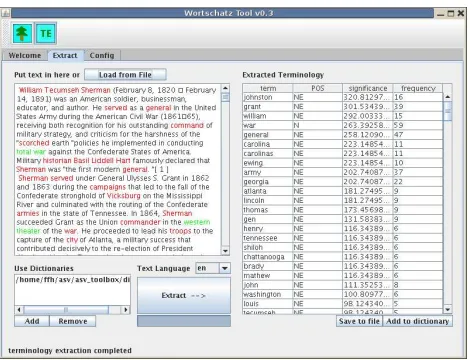Viewport: 470px width, 360px height.
Task: Select the 'chattanooga' term row
Action: [343, 257]
